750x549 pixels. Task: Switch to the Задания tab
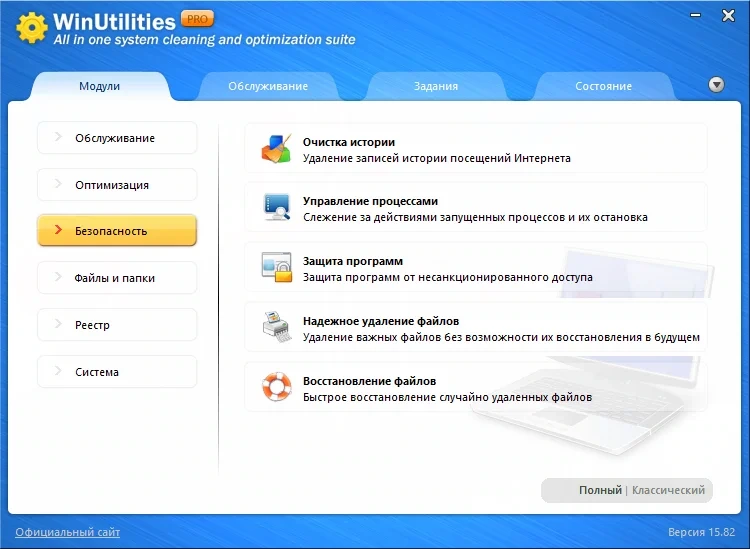[436, 86]
